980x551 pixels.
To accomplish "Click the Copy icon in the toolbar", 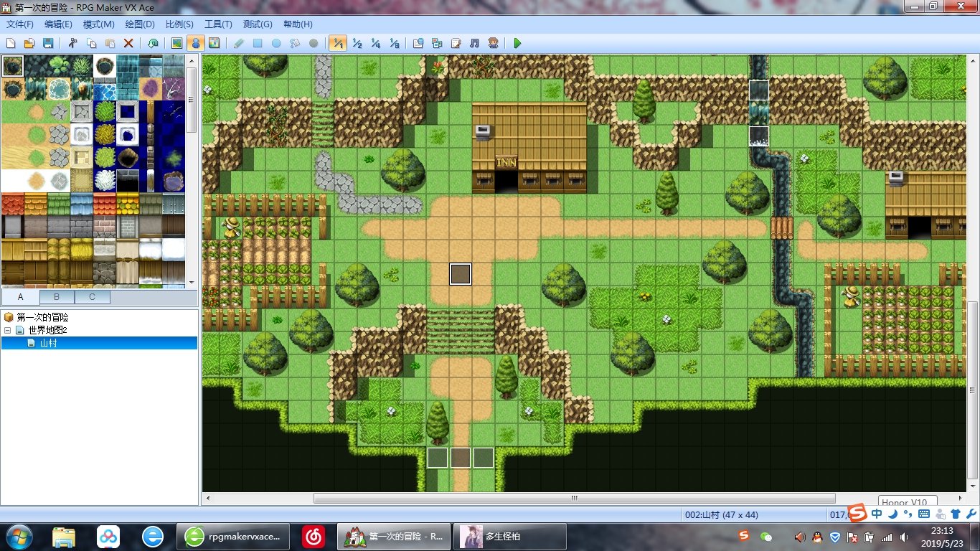I will coord(91,43).
